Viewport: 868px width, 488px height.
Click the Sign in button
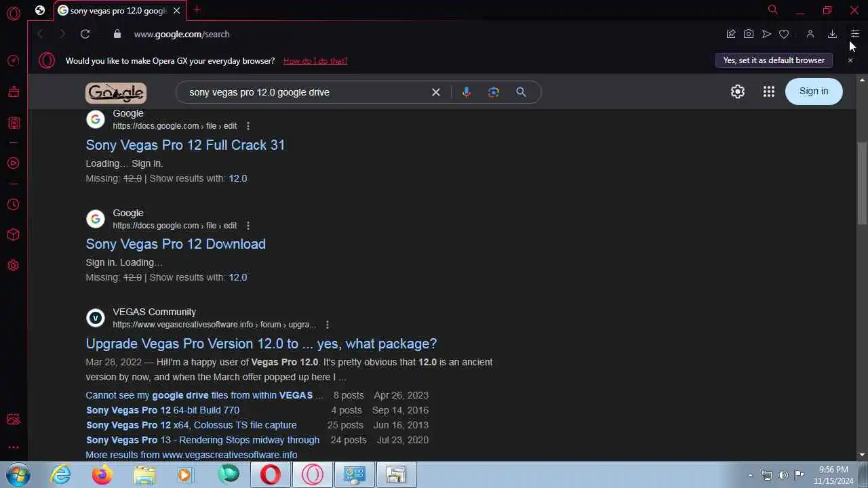coord(814,91)
